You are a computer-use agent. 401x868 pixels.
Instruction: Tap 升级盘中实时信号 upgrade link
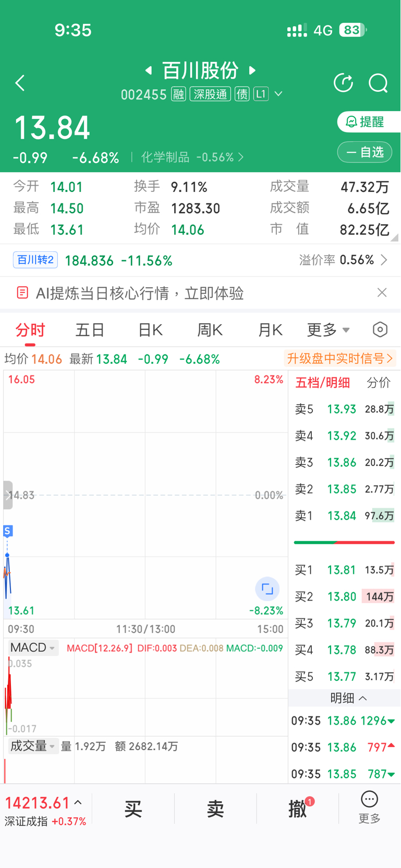tap(340, 359)
